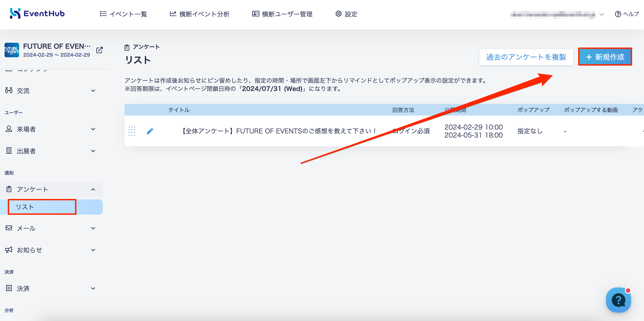This screenshot has width=644, height=321.
Task: Expand the 交流 section chevron
Action: tap(93, 91)
